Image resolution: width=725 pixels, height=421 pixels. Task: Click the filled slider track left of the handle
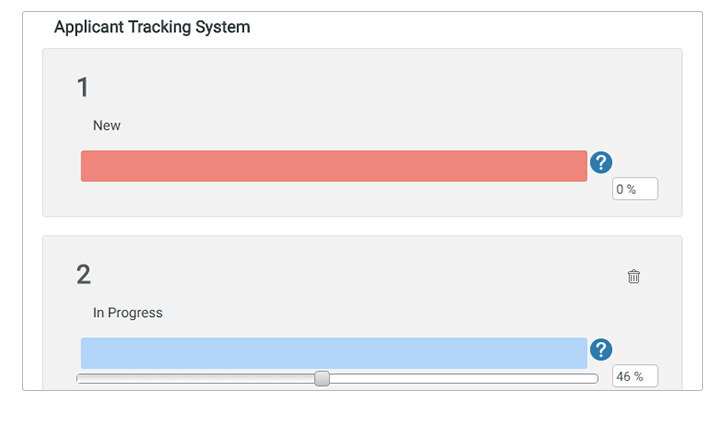pyautogui.click(x=196, y=379)
